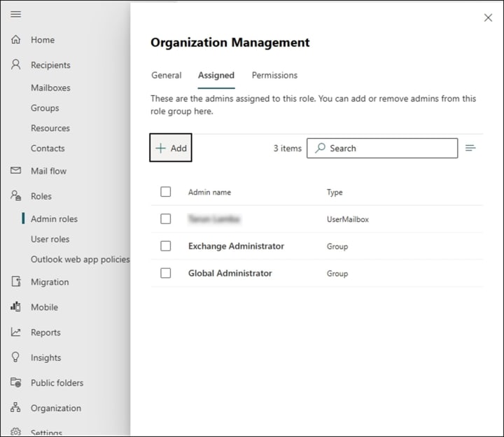Viewport: 504px width, 437px height.
Task: Click the UserMailbox type cell
Action: 348,219
